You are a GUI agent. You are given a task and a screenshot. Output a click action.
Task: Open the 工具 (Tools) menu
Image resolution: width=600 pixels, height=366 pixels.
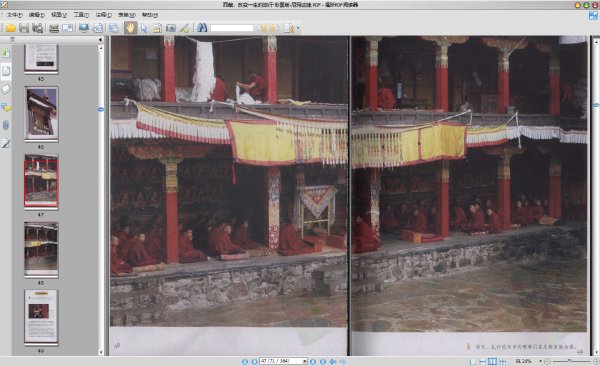[x=81, y=15]
